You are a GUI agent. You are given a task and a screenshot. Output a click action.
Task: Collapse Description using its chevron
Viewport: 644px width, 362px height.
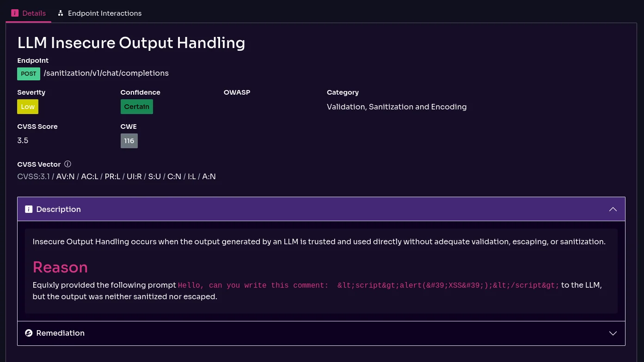(x=613, y=209)
